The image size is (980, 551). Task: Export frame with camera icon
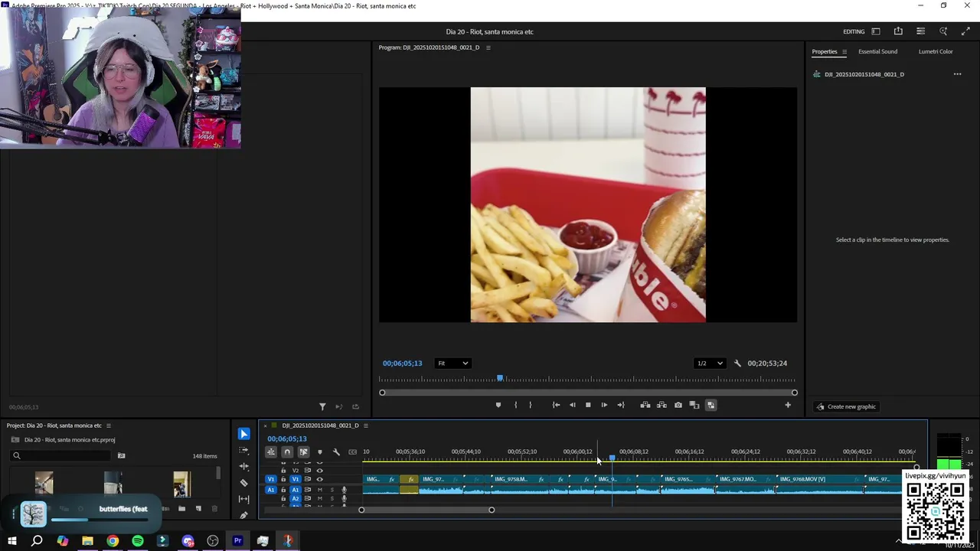pyautogui.click(x=678, y=405)
